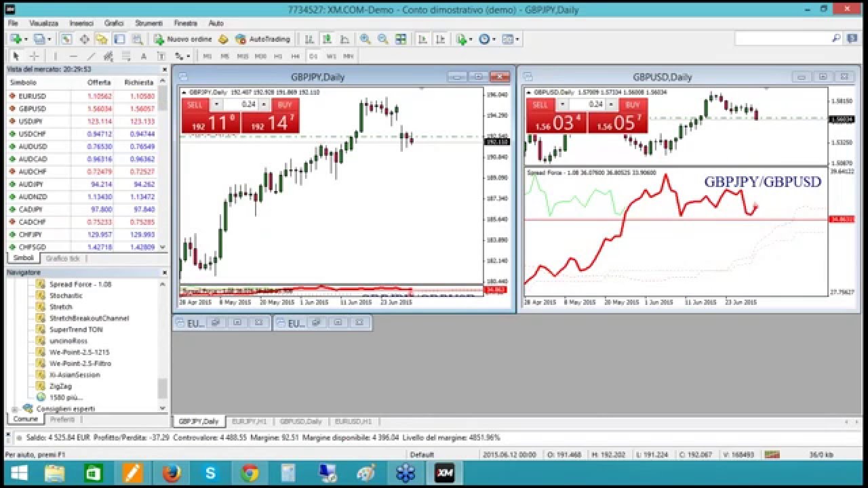Select the Equidistant Channel tool
The image size is (868, 488).
click(x=108, y=56)
